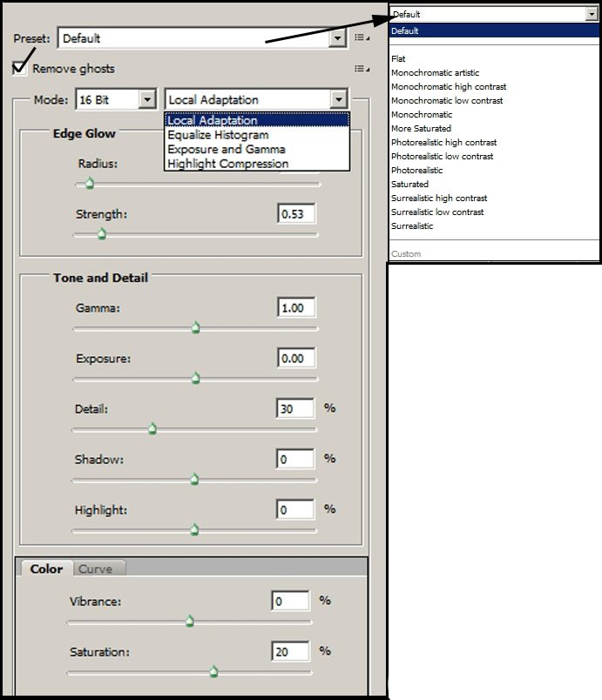Screen dimensions: 602x700
Task: Click the Strength value field
Action: [x=296, y=214]
